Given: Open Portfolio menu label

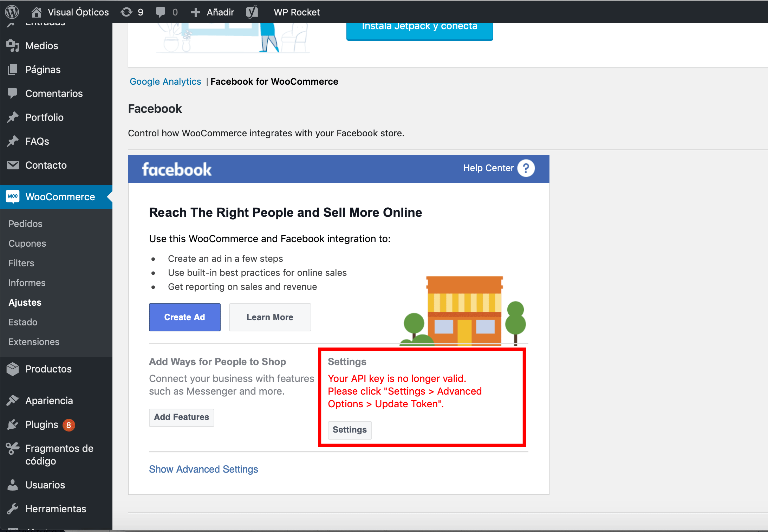Looking at the screenshot, I should [x=44, y=117].
